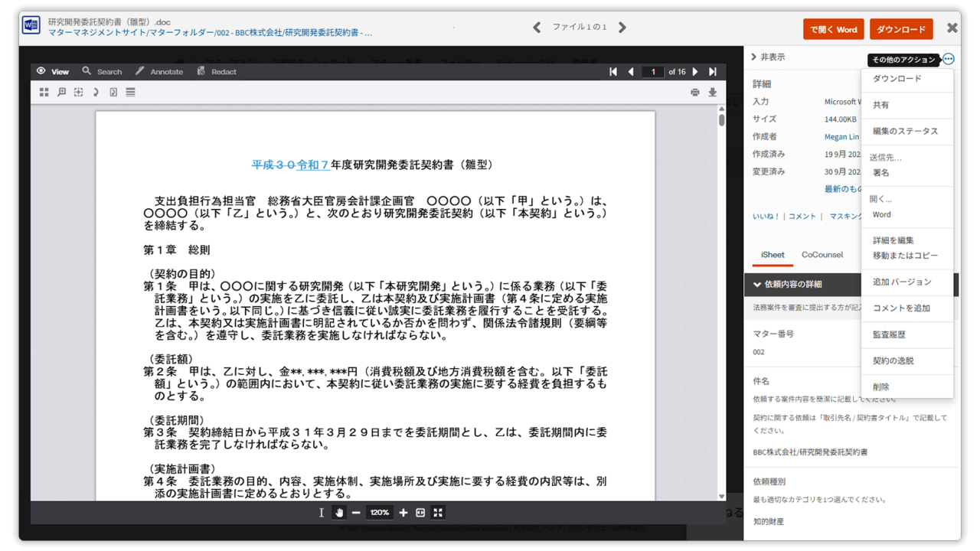Click the fit-to-width icon
Viewport: 980px width, 551px height.
point(420,513)
